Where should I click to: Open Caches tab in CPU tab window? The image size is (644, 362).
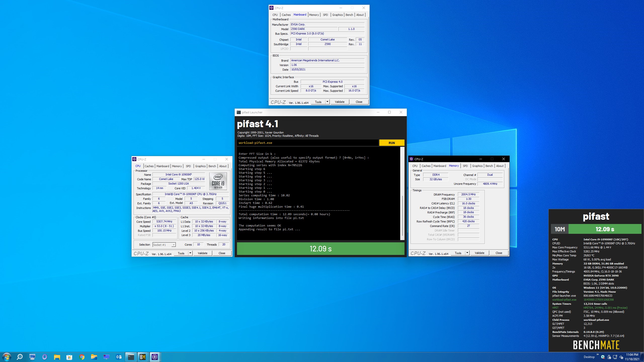(x=149, y=166)
